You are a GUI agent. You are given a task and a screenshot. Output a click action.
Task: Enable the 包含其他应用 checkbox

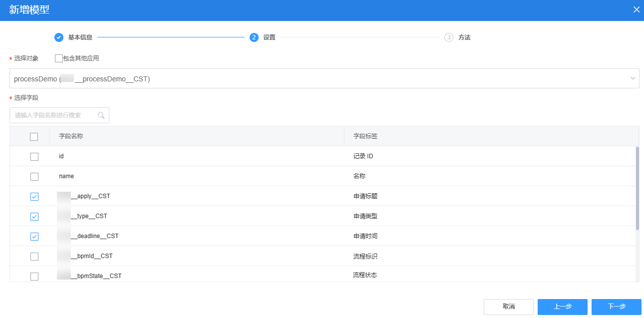click(59, 58)
